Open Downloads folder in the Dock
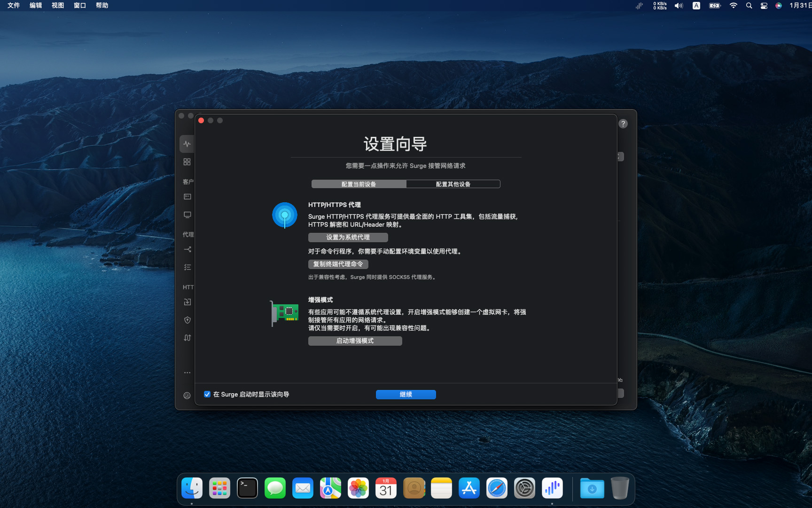Image resolution: width=812 pixels, height=508 pixels. (x=592, y=488)
